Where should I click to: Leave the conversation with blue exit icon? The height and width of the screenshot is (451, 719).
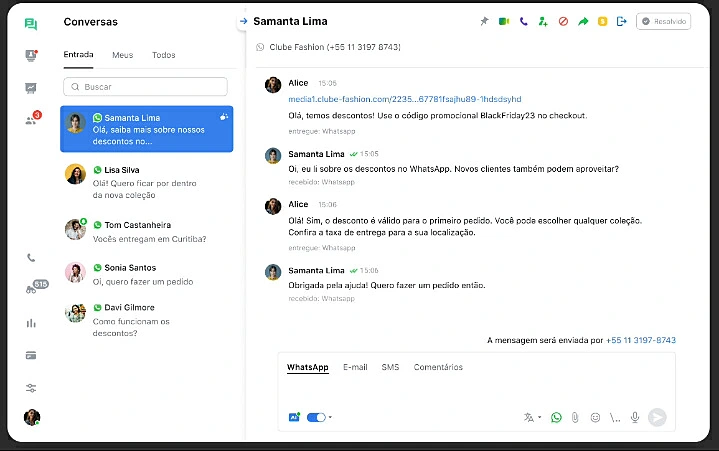[622, 21]
